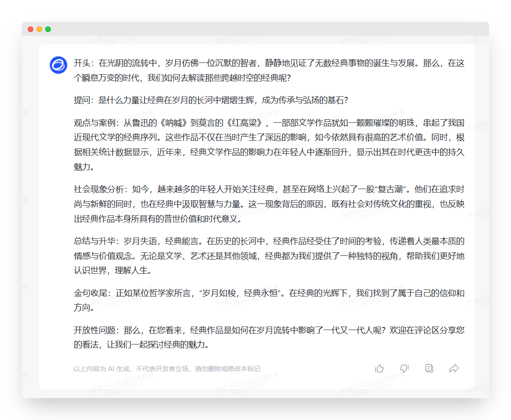Click the paragraph starting with 观点与案例
The width and height of the screenshot is (511, 420).
coord(269,145)
